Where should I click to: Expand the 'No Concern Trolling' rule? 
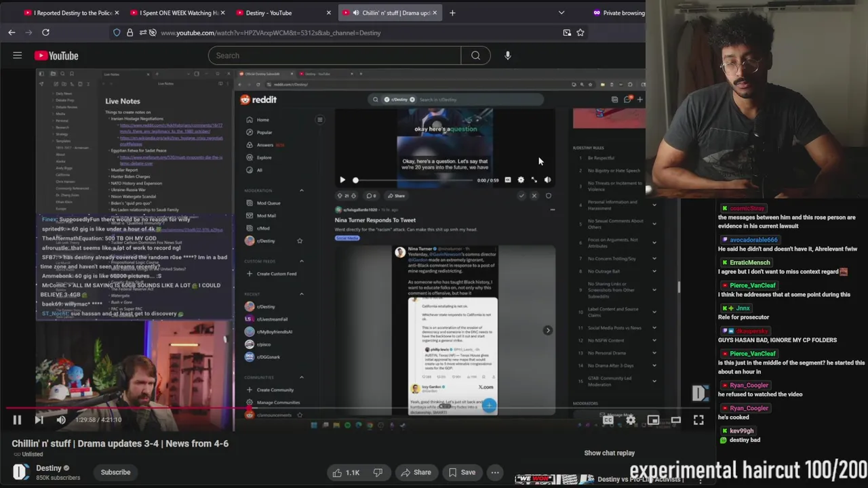pyautogui.click(x=654, y=259)
